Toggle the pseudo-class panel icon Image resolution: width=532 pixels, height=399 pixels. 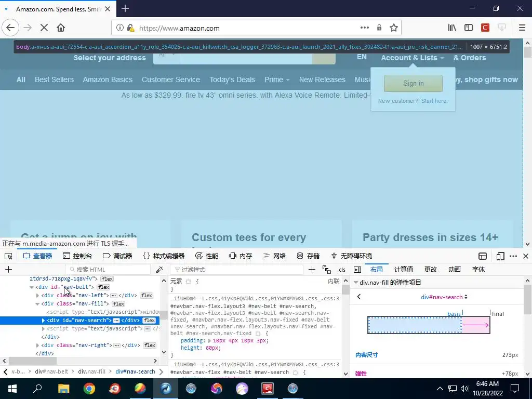pyautogui.click(x=327, y=270)
